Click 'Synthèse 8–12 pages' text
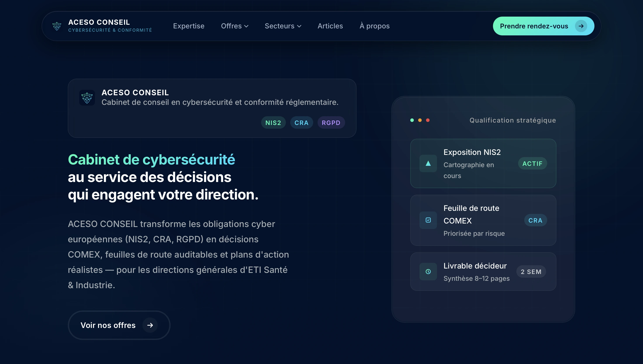643x364 pixels. point(476,279)
